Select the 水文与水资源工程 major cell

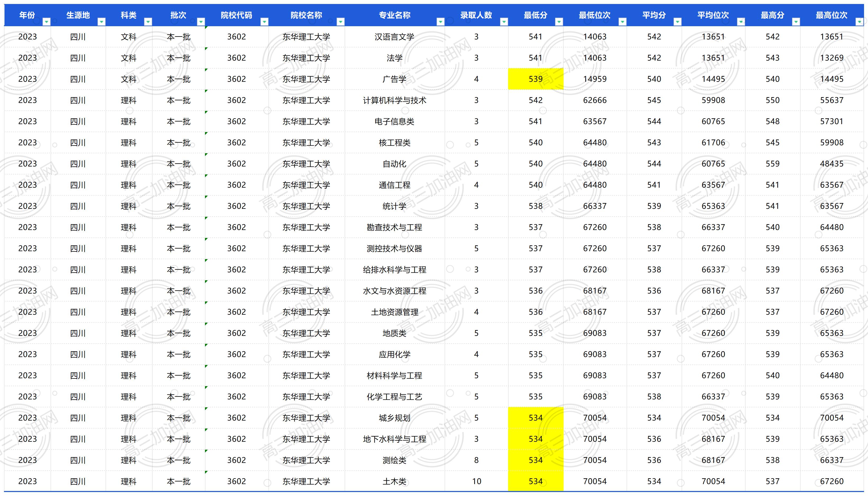coord(395,291)
